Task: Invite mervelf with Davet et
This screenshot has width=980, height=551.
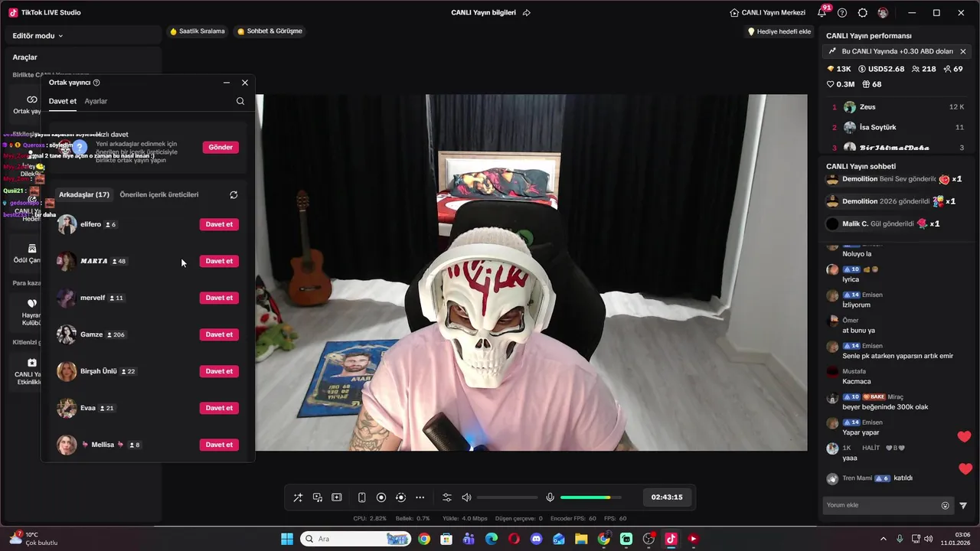Action: 219,298
